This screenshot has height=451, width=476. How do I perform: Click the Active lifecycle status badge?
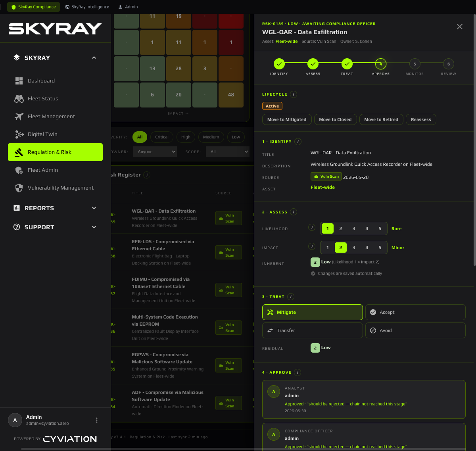coord(272,106)
